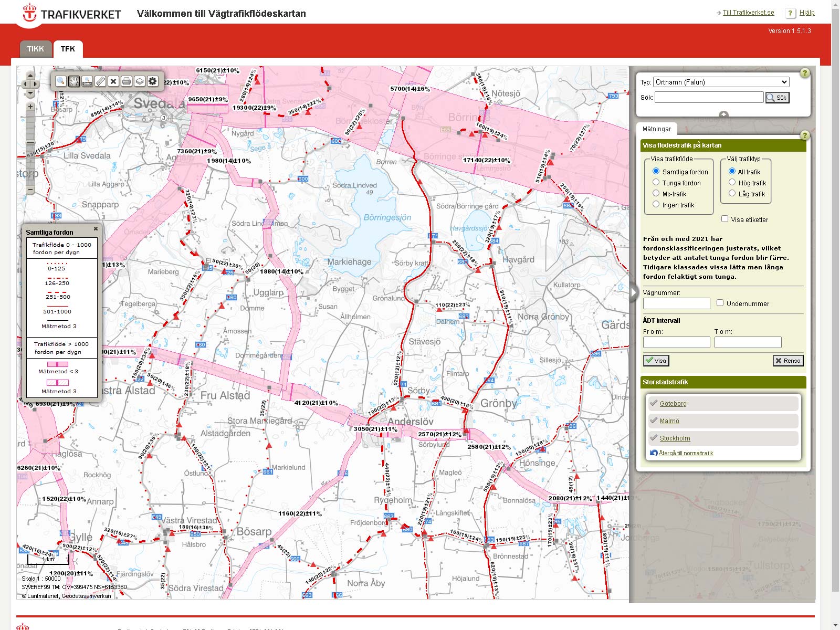Collapse the right side panel
Viewport: 840px width, 630px height.
tap(634, 292)
